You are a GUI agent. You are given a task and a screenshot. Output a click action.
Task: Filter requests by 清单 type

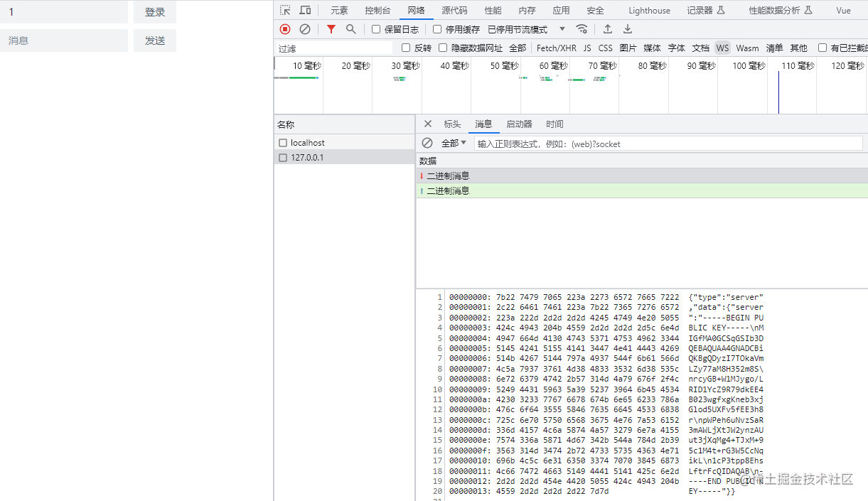tap(774, 48)
